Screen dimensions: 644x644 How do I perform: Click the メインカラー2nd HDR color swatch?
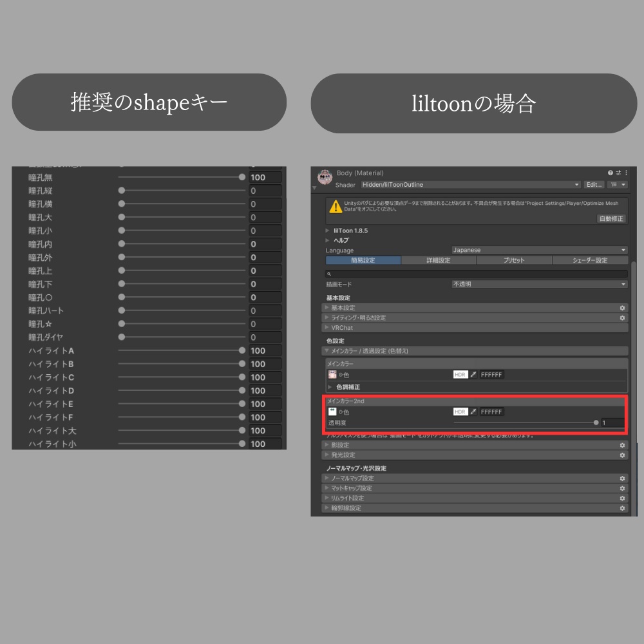pos(460,412)
